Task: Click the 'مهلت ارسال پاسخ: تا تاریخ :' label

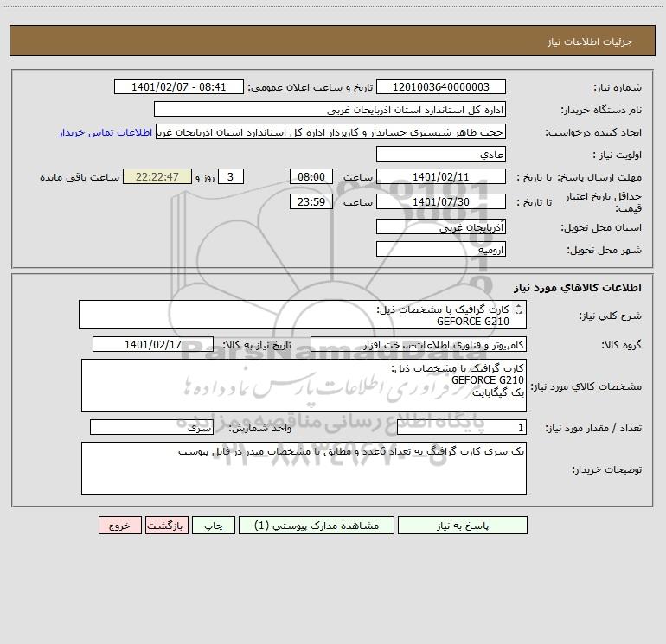Action: tap(580, 177)
